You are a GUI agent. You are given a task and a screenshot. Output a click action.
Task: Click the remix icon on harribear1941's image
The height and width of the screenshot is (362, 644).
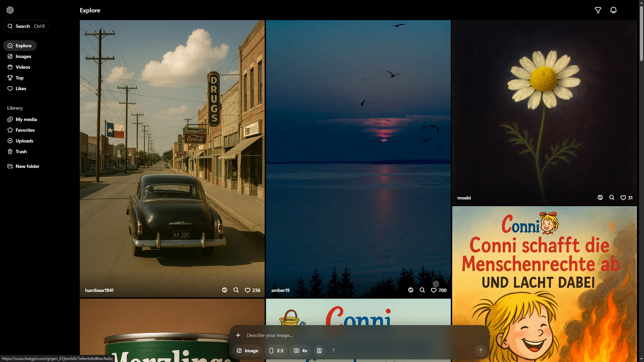[x=225, y=290]
